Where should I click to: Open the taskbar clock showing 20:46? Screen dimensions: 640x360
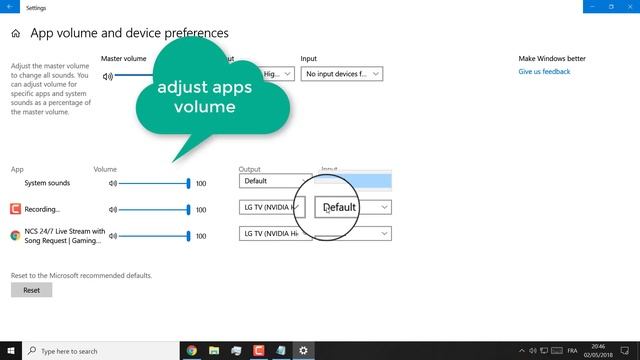[x=598, y=351]
